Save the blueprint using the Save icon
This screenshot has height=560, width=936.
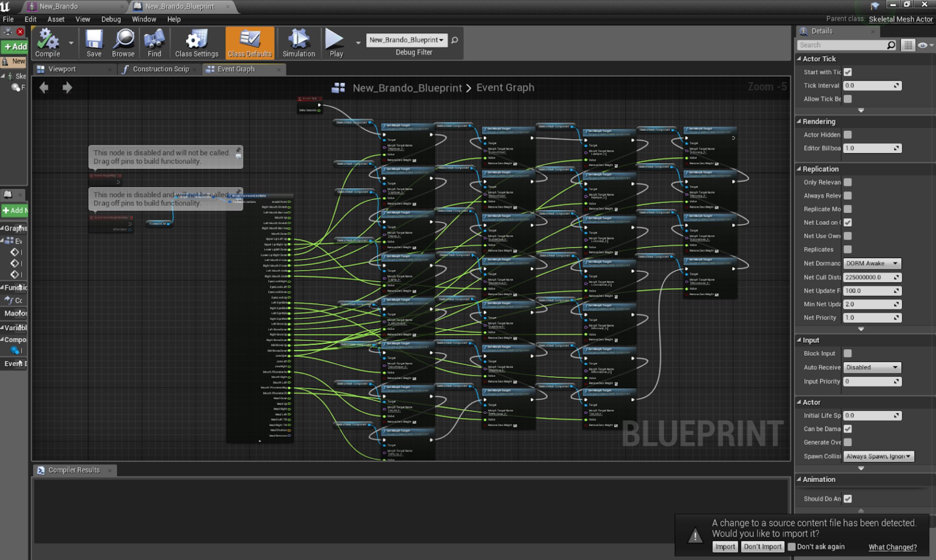94,43
